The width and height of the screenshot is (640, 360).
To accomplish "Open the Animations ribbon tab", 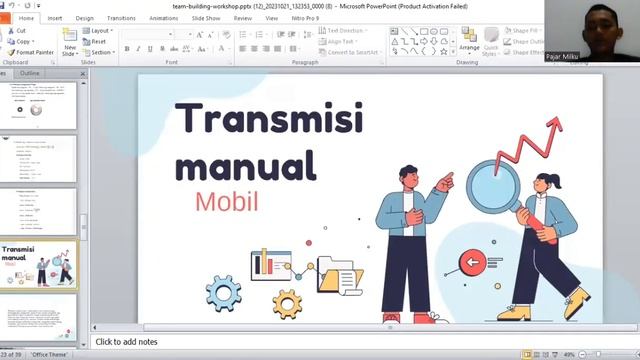I will [x=163, y=18].
